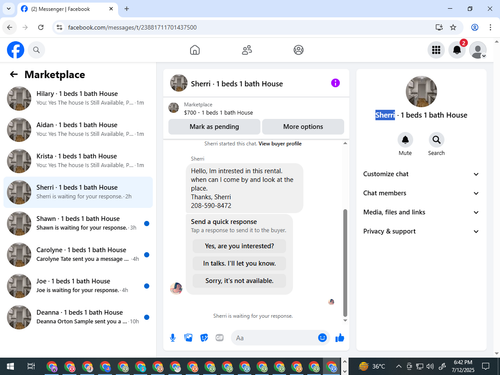Go back using Marketplace back arrow
Screen dimensions: 500x375
pos(14,74)
